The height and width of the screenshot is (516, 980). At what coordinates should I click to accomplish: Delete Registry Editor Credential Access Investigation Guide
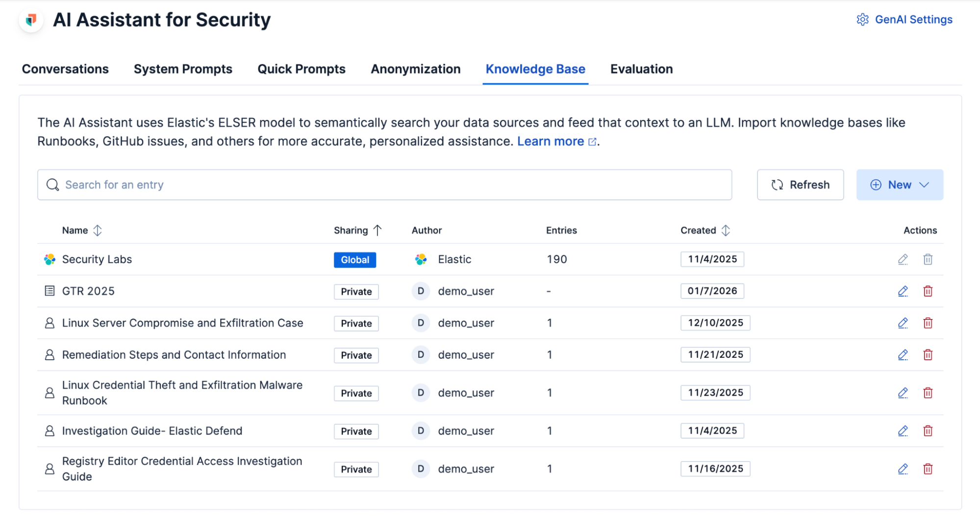(x=928, y=469)
